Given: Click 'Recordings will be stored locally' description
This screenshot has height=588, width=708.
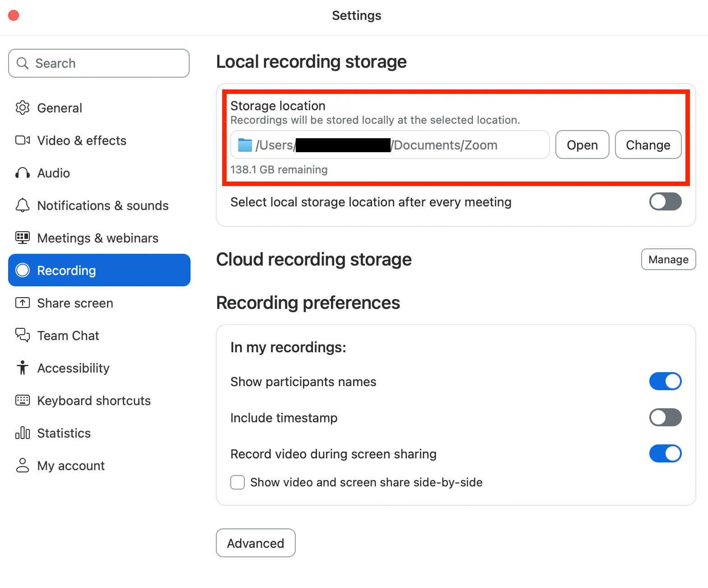Looking at the screenshot, I should 375,120.
